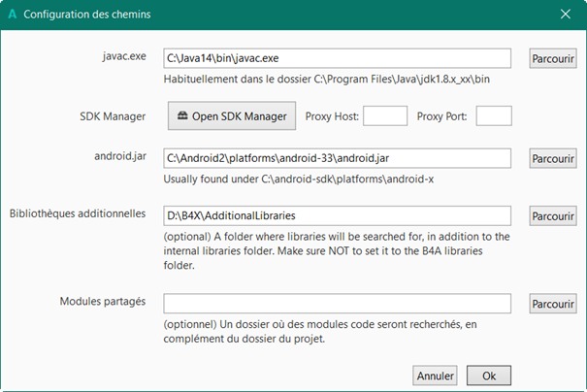Click the Proxy Host label
The height and width of the screenshot is (392, 587).
tap(332, 116)
